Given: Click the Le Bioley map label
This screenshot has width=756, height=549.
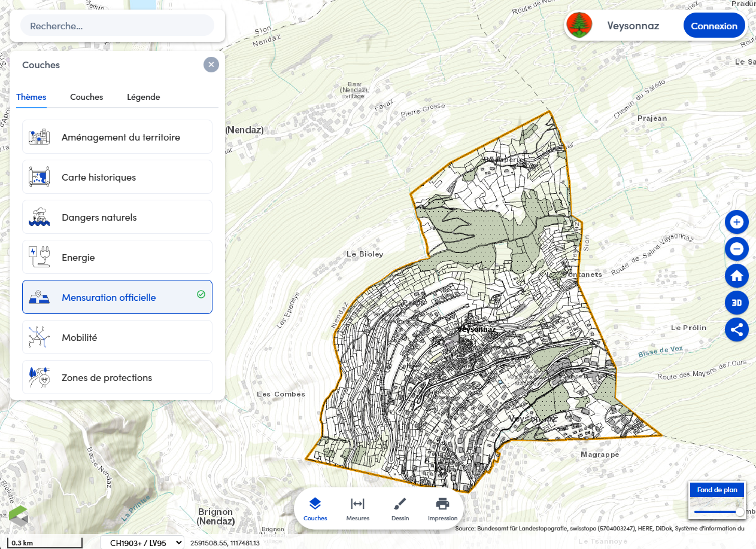Looking at the screenshot, I should point(365,254).
